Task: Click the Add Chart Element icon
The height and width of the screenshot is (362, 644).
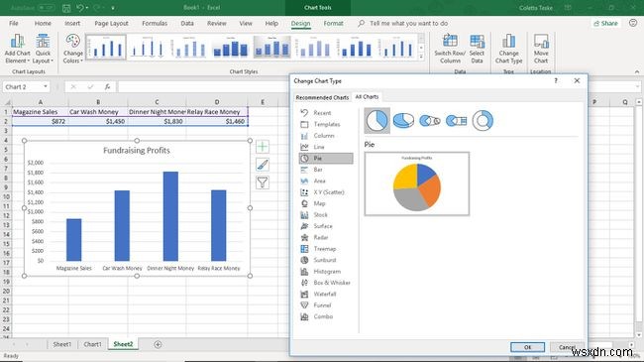Action: (x=17, y=42)
